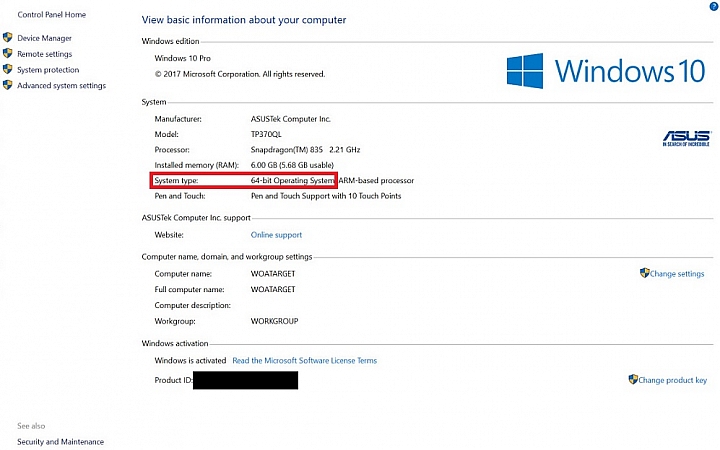Select the ASUSTek Computer Inc. manufacturer value
720x450 pixels.
pyautogui.click(x=290, y=119)
